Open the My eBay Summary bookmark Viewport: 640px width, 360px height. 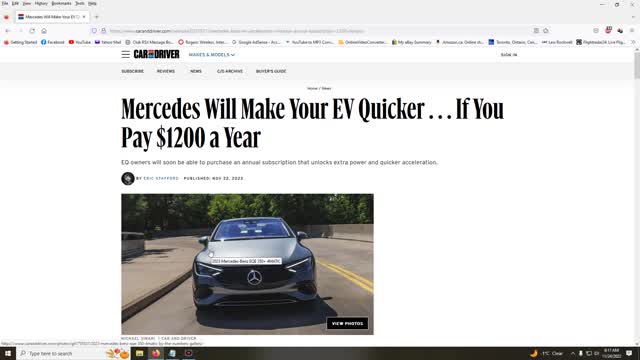point(411,42)
